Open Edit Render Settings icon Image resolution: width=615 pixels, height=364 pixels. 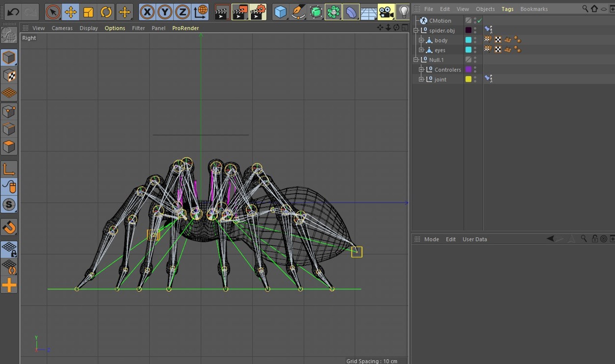point(258,12)
